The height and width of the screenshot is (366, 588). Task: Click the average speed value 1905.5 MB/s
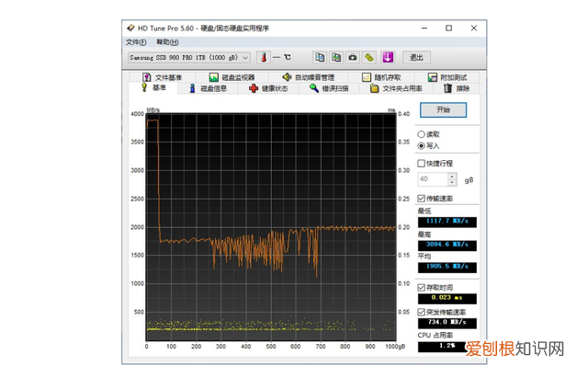[447, 267]
